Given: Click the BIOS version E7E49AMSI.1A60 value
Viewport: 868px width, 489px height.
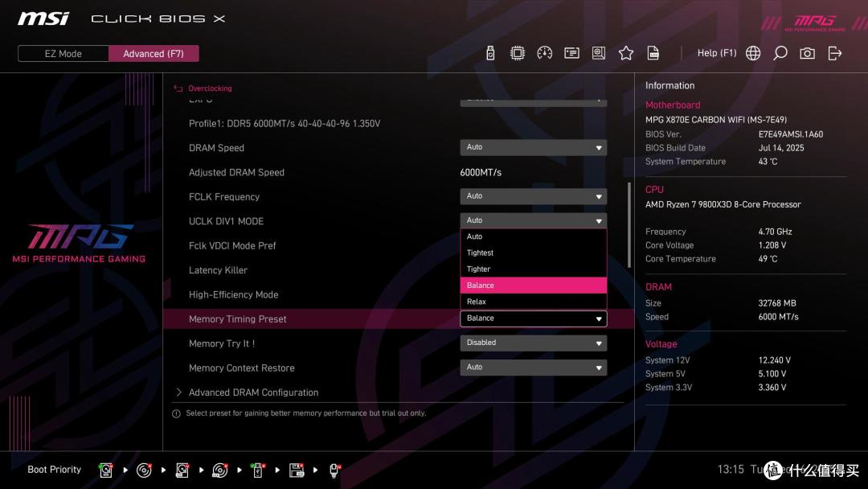Looking at the screenshot, I should click(791, 134).
